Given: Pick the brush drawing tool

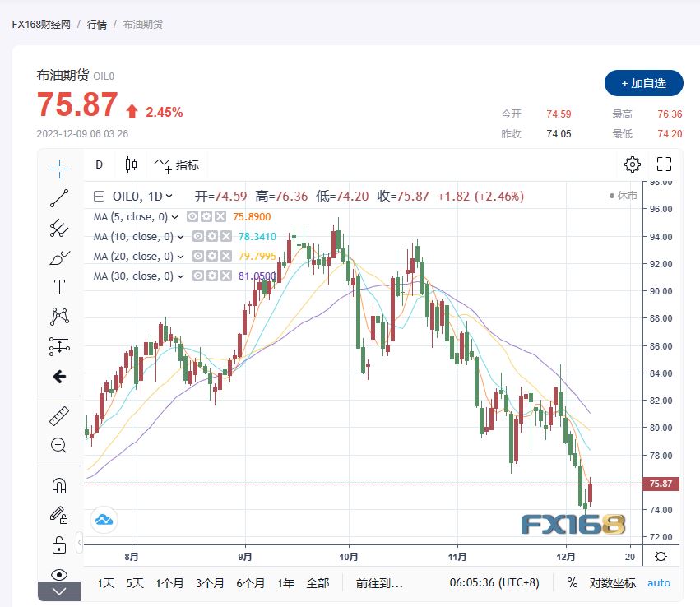Looking at the screenshot, I should pos(59,258).
